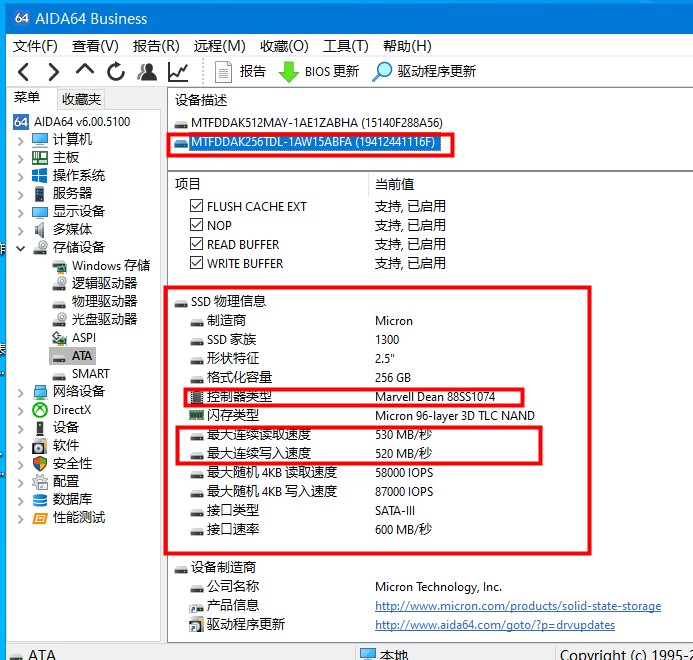Select the 服务器 server icon
This screenshot has height=660, width=693.
pos(40,194)
